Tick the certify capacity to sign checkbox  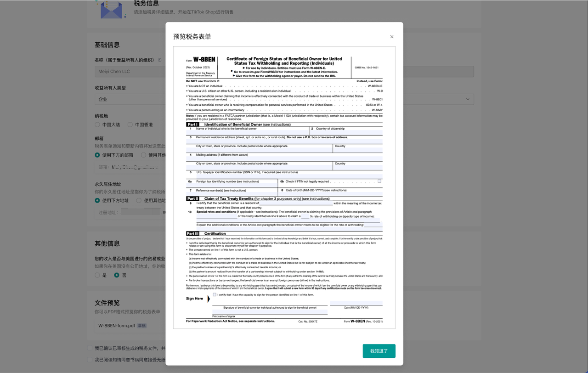click(x=215, y=294)
